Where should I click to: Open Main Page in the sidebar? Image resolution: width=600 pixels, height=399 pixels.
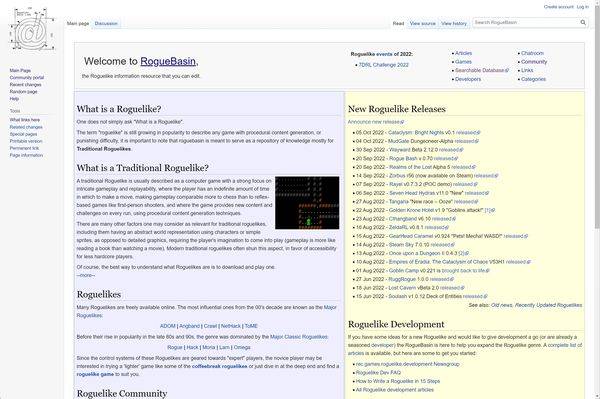pyautogui.click(x=20, y=71)
